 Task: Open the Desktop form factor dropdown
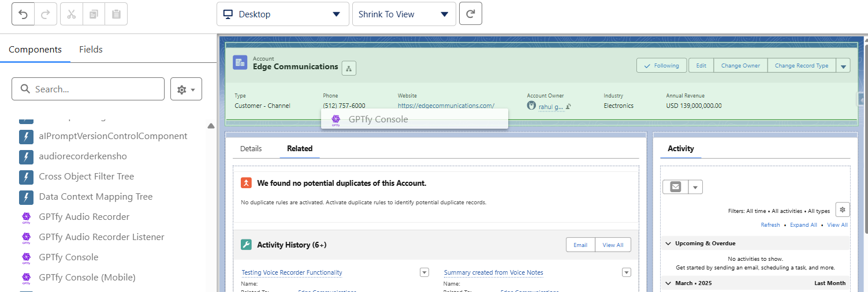point(282,14)
